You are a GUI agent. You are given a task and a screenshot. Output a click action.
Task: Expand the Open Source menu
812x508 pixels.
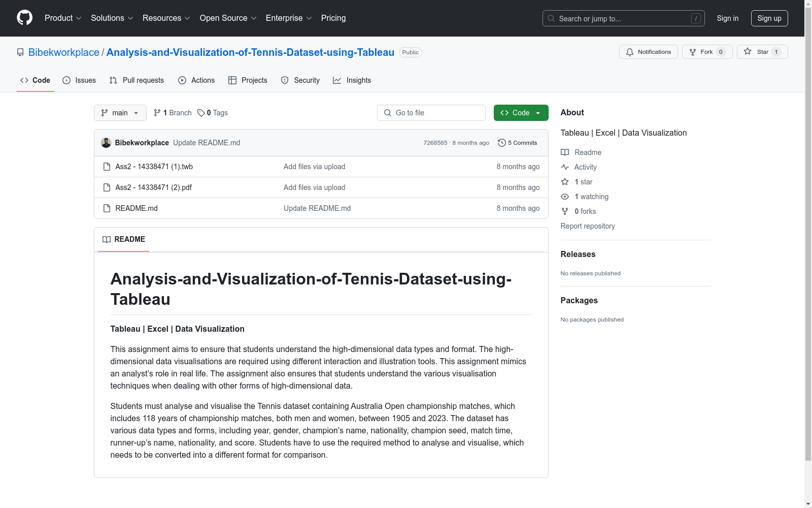(228, 18)
